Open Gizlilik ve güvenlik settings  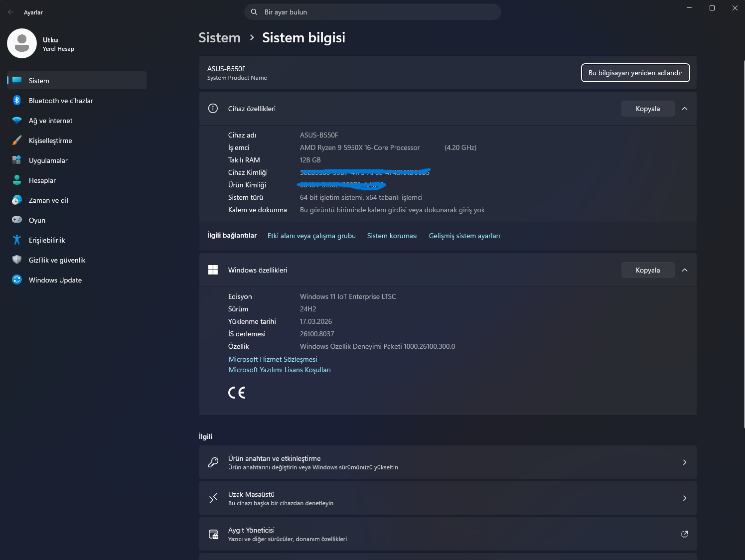click(77, 260)
